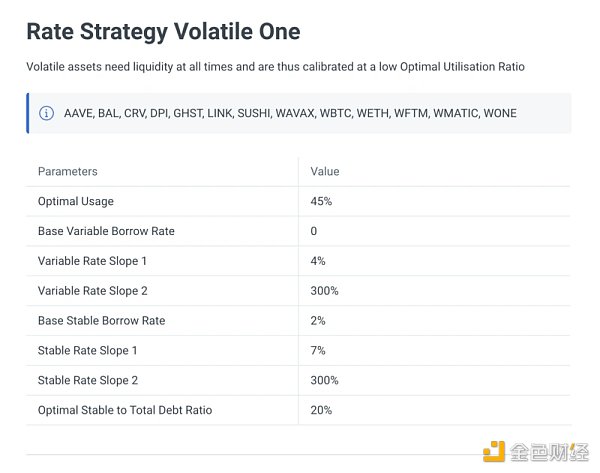Click the "Rate Strategy Volatile One" heading
The height and width of the screenshot is (473, 600).
[163, 31]
